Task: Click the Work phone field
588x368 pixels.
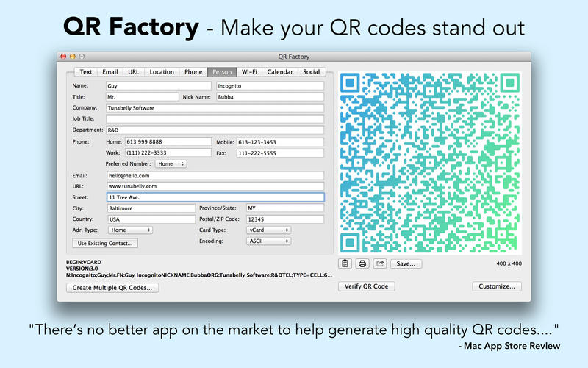Action: tap(168, 152)
